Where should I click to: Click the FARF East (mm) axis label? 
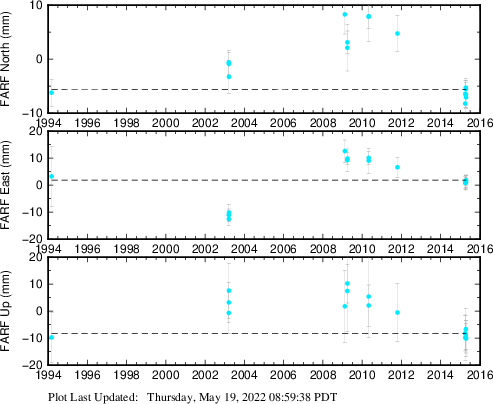(6, 185)
